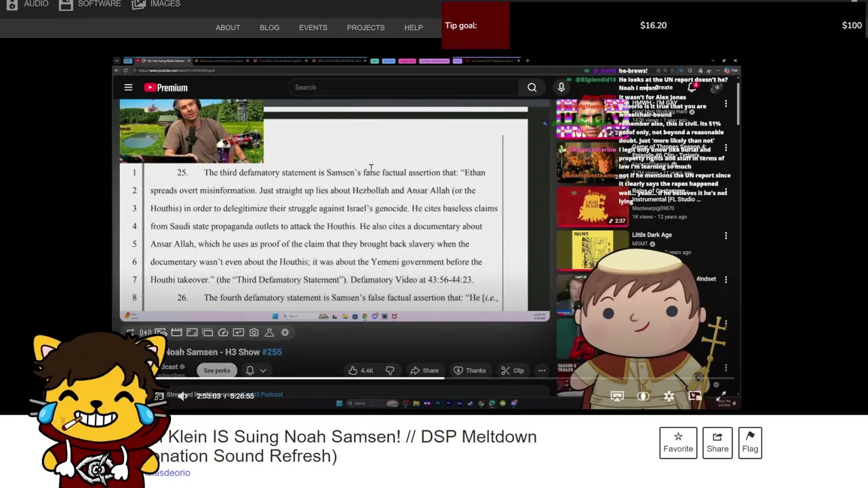The image size is (868, 488).
Task: Click into the YouTube Search field
Action: (403, 87)
